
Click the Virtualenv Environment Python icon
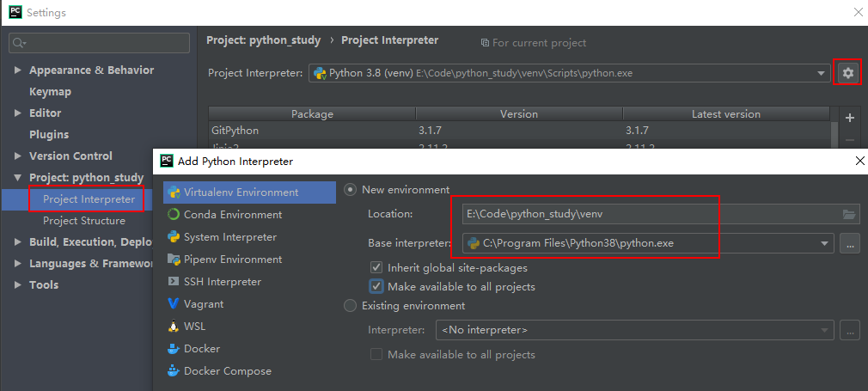point(174,192)
